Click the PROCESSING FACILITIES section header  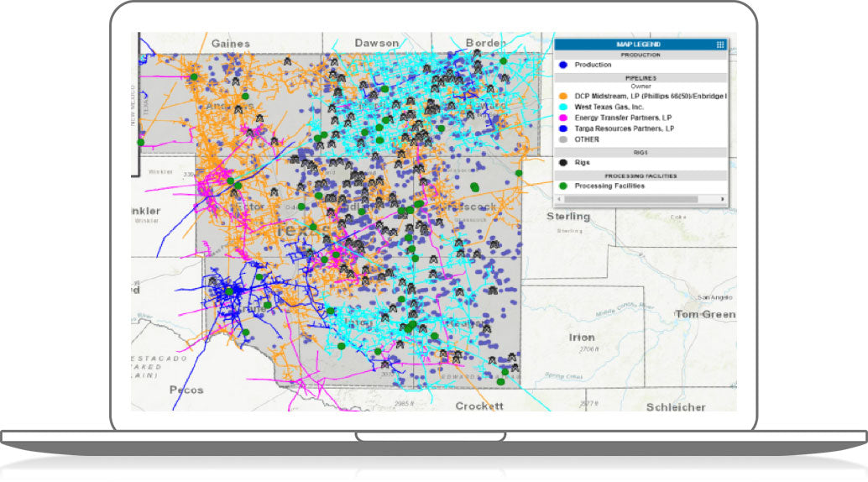(641, 176)
